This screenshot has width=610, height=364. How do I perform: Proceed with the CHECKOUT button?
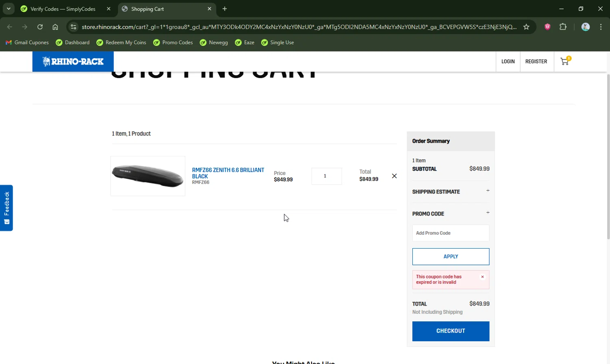451,331
